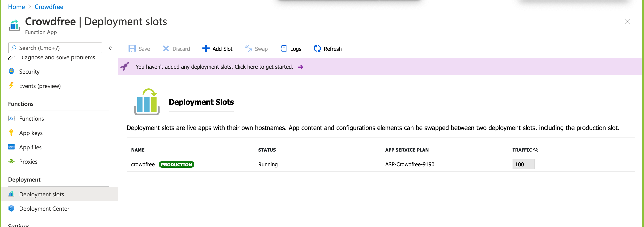
Task: Click the Refresh toolbar label
Action: point(333,49)
